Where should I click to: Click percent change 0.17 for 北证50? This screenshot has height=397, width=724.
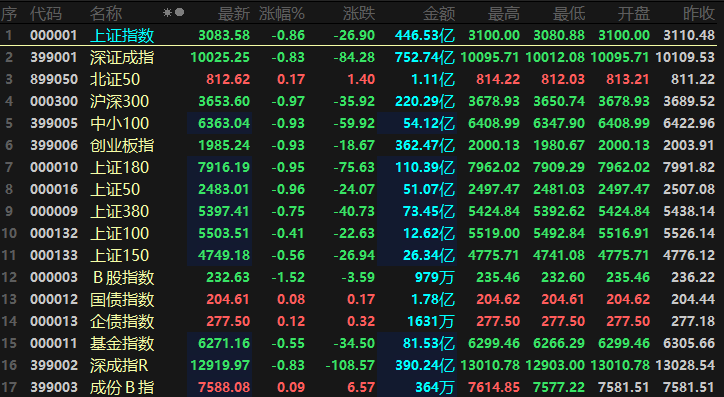tap(291, 79)
